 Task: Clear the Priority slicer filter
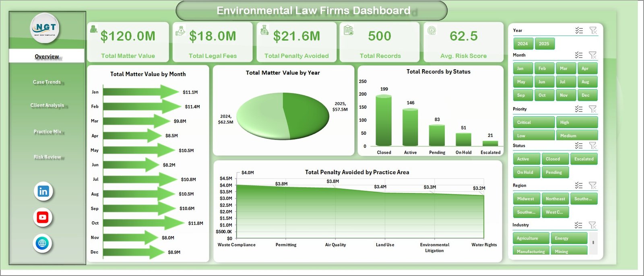[593, 109]
